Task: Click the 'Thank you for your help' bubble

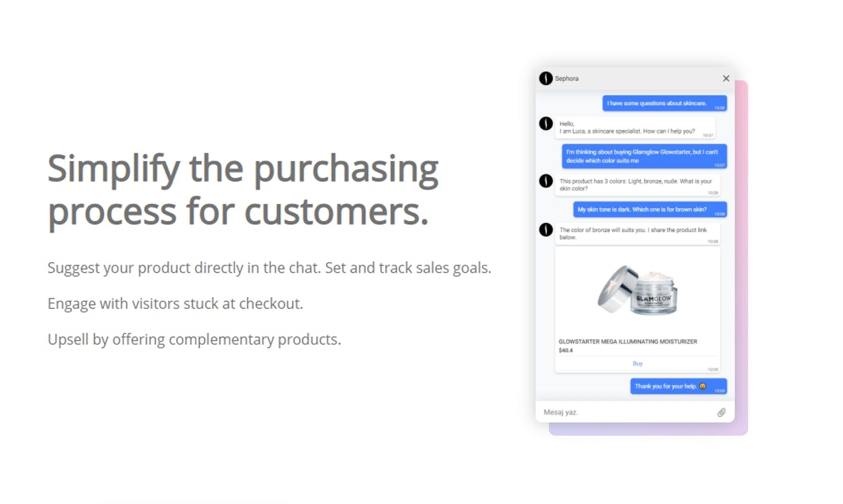Action: 678,387
